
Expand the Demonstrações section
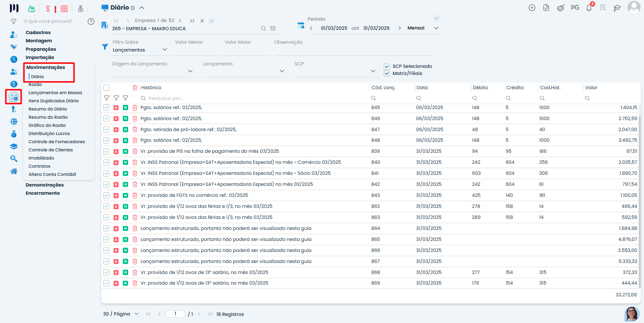coord(45,185)
